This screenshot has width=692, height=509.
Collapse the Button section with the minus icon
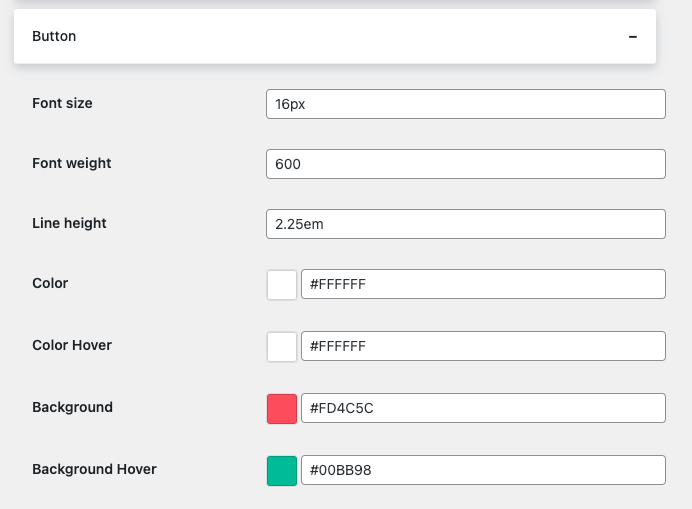coord(632,37)
